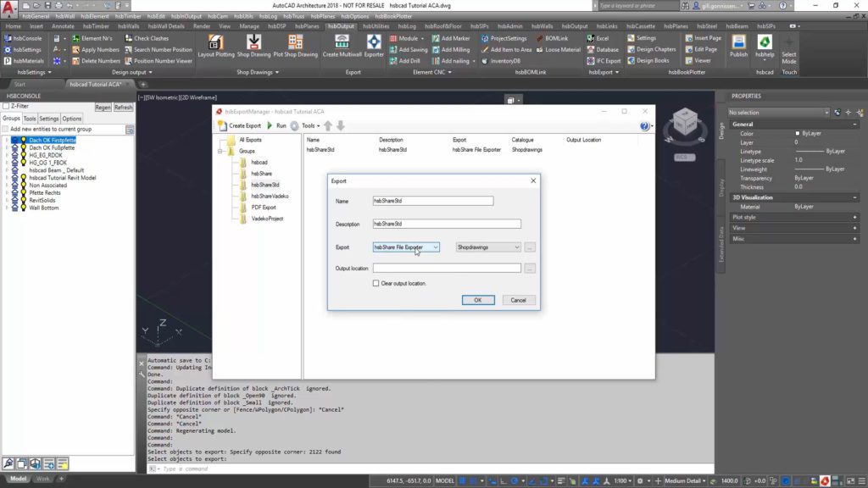Open hsbExportManager help icon

pyautogui.click(x=644, y=126)
